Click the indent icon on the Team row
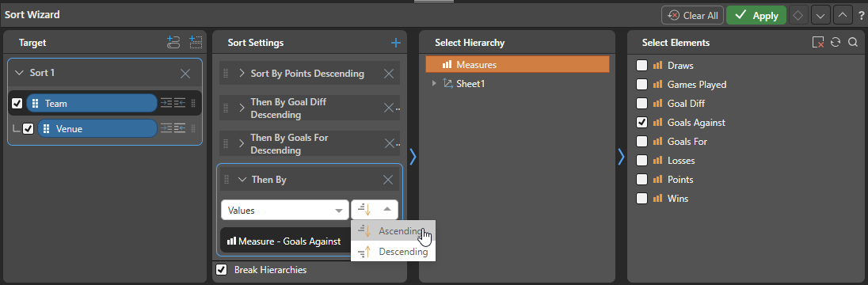Image resolution: width=868 pixels, height=285 pixels. click(x=166, y=103)
